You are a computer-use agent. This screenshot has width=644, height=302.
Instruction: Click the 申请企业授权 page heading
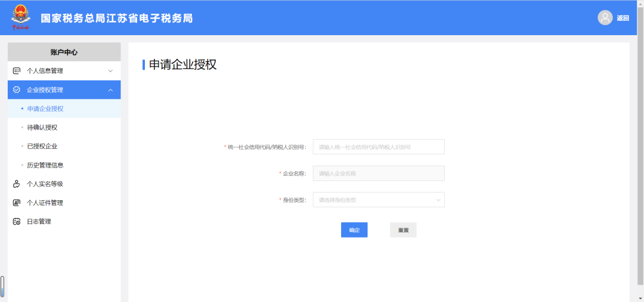pyautogui.click(x=182, y=65)
